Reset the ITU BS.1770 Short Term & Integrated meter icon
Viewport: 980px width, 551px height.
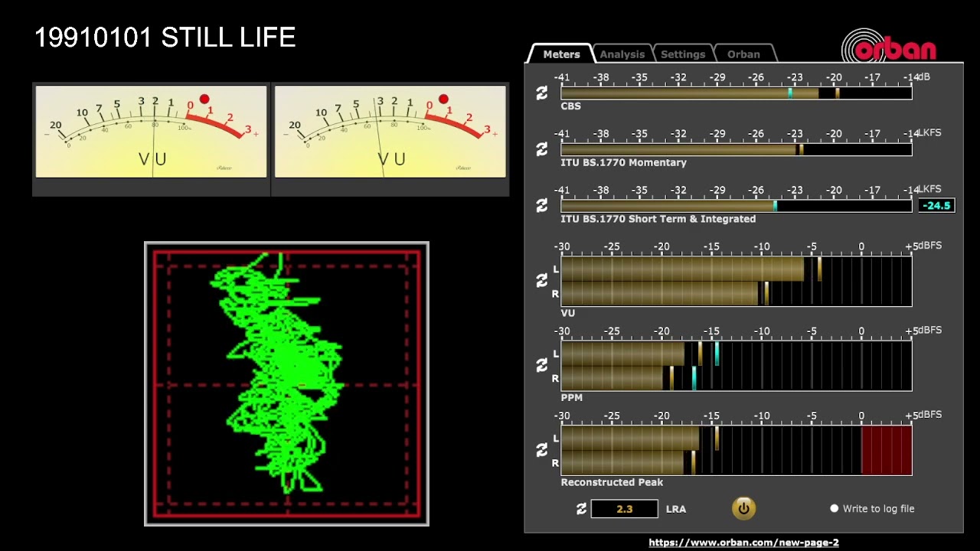[542, 206]
